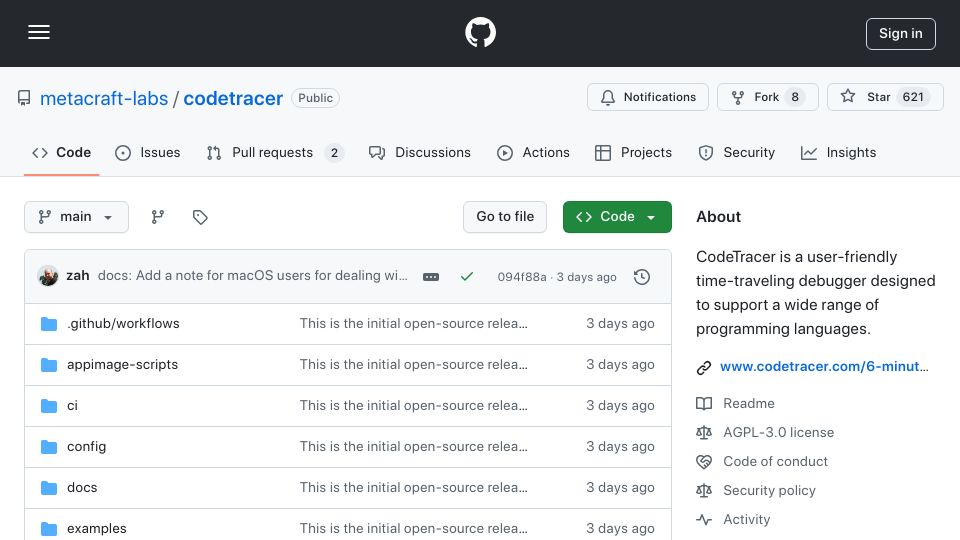Open the Code of conduct link
The width and height of the screenshot is (960, 540).
[x=775, y=461]
